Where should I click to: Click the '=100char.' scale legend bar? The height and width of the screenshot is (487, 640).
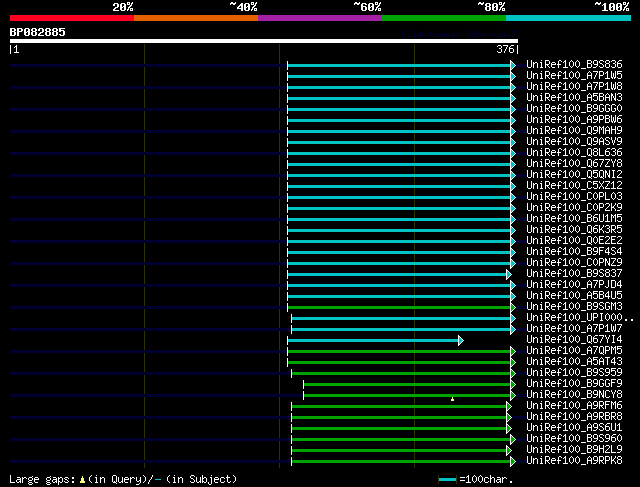click(447, 480)
